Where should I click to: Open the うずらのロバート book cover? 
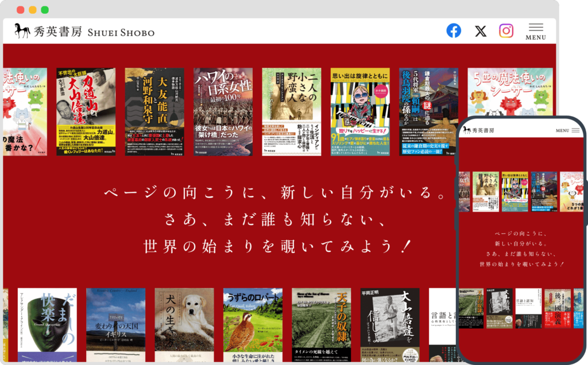pos(253,325)
